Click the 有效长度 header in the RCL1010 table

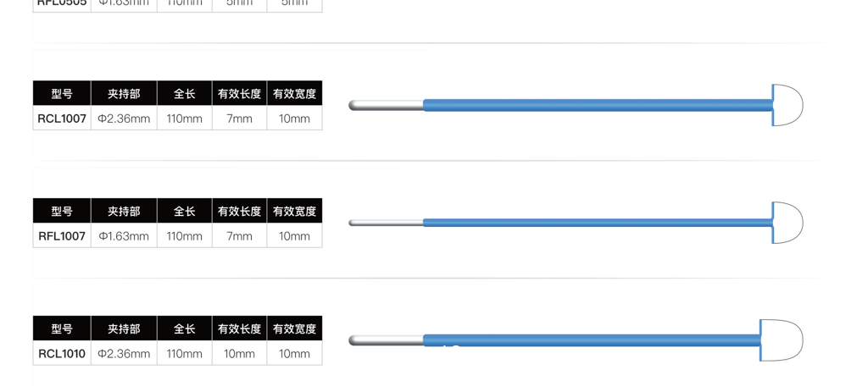pyautogui.click(x=239, y=329)
